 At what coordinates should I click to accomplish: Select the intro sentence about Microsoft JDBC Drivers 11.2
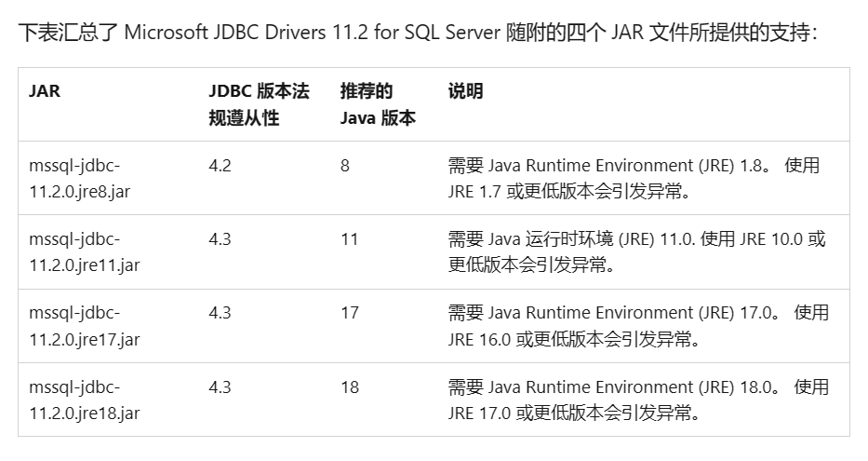(418, 33)
